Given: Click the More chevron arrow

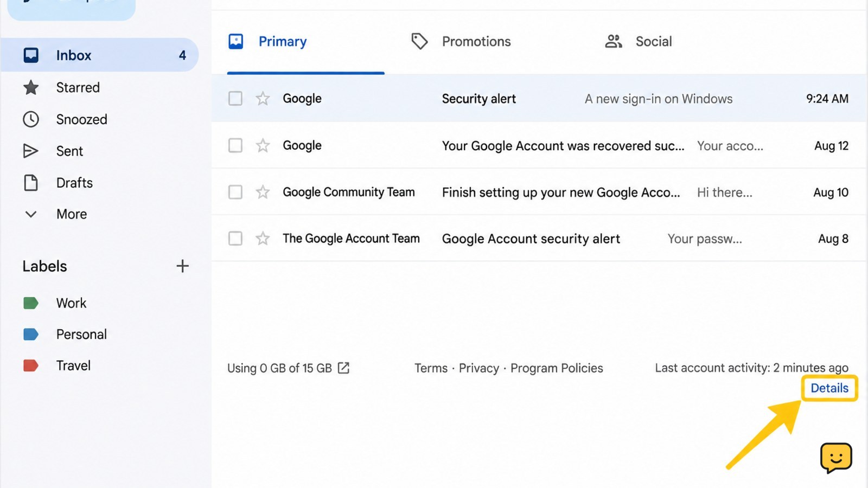Looking at the screenshot, I should [31, 214].
